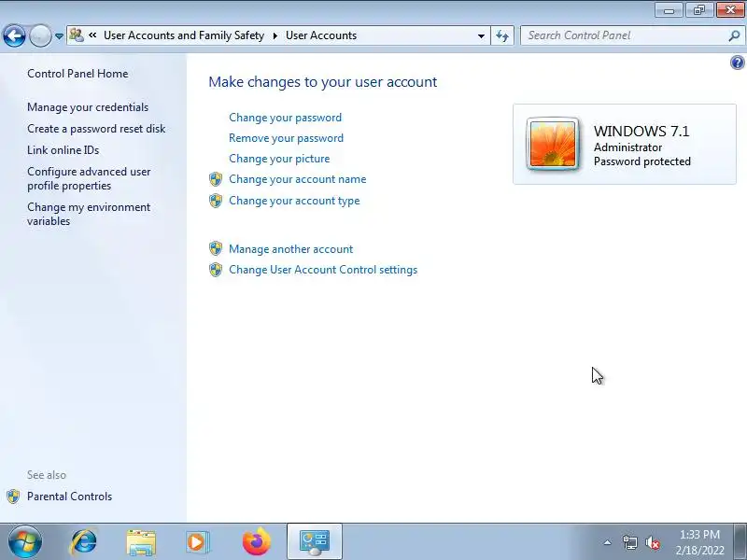Click the muted volume tray icon
747x560 pixels.
[x=652, y=542]
